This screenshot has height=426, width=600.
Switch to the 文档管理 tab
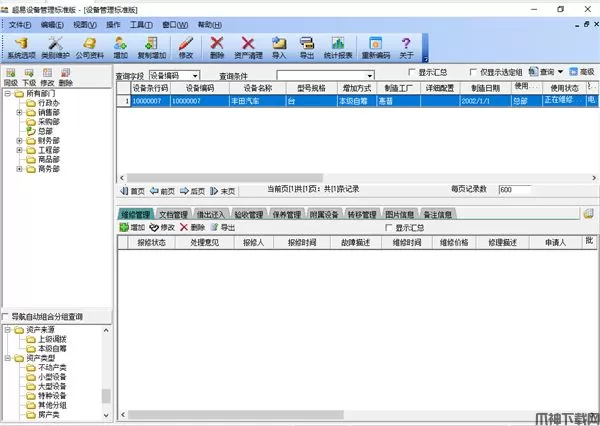coord(174,214)
